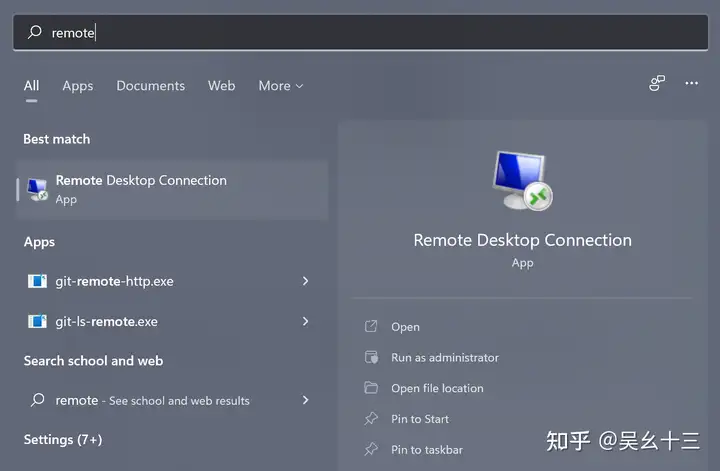
Task: Expand the git-ls-remote.exe result chevron
Action: pyautogui.click(x=305, y=321)
